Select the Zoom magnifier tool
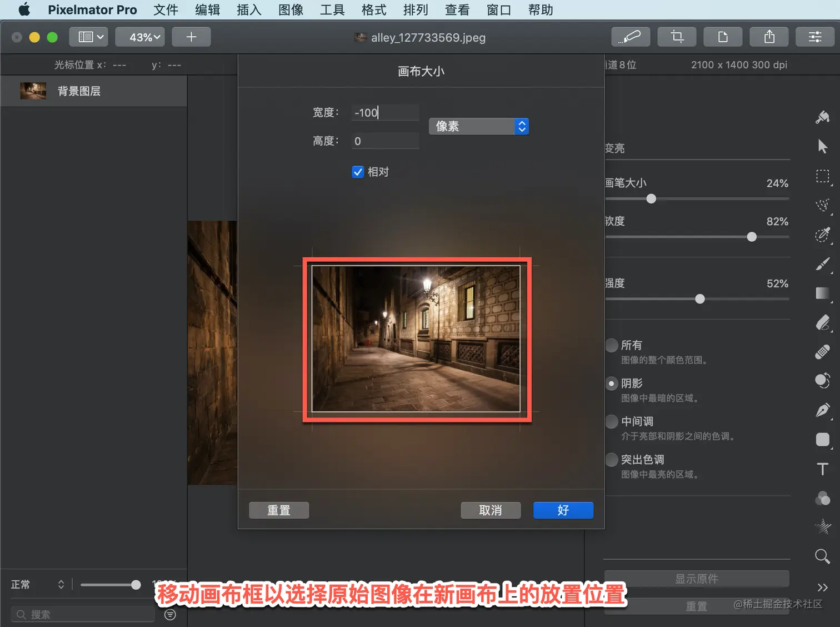The height and width of the screenshot is (627, 840). (823, 556)
